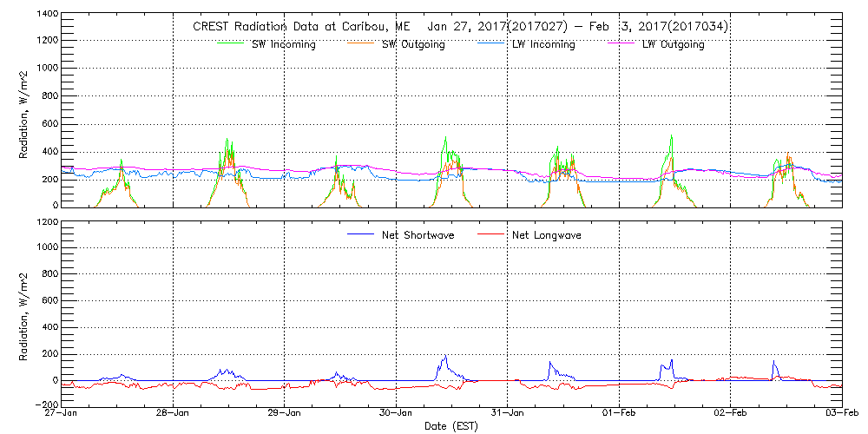Select the 31-Jan date tick label
868x434 pixels.
(508, 413)
